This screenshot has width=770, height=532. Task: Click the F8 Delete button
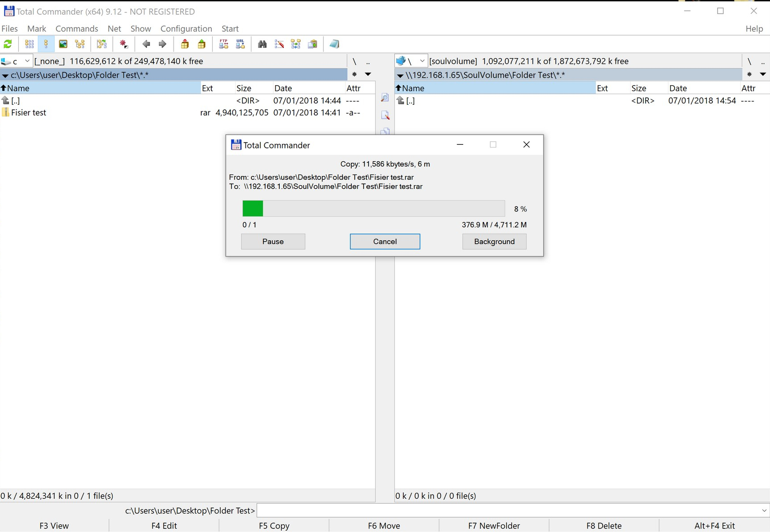coord(604,525)
